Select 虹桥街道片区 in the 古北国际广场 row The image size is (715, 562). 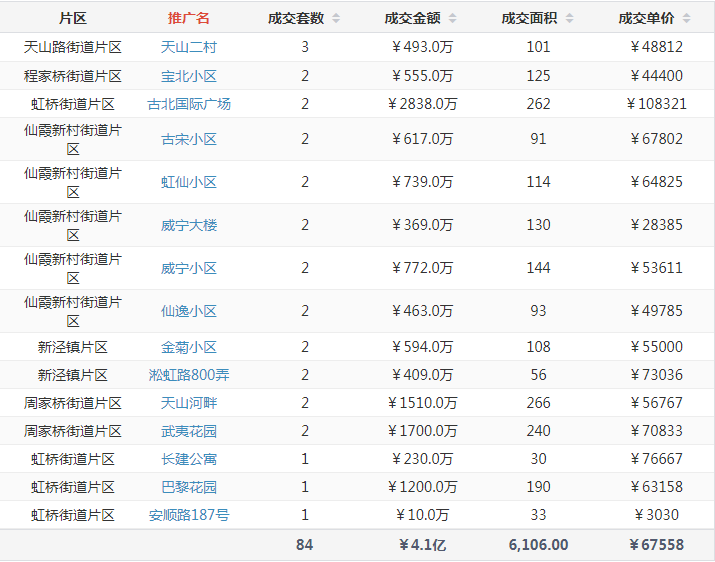[x=73, y=104]
